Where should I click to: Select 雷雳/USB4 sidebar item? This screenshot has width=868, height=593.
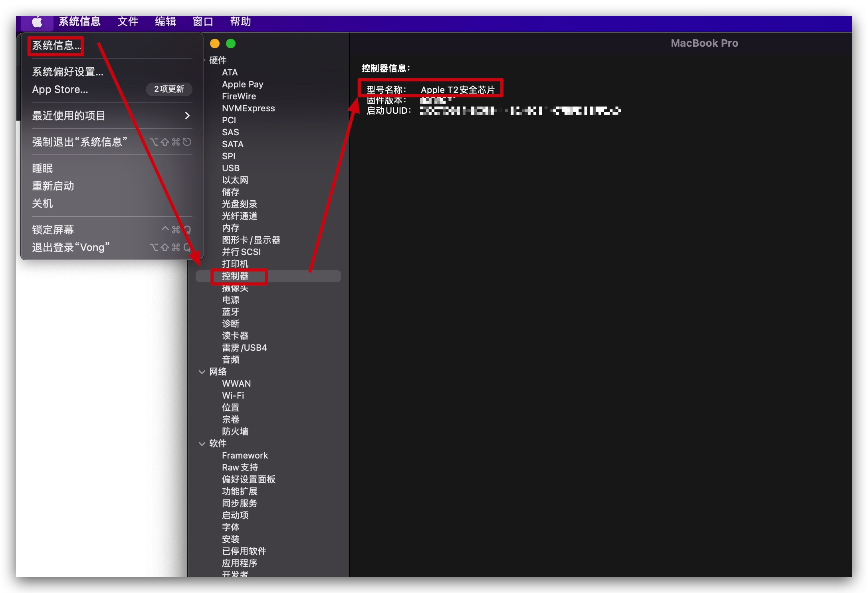244,348
